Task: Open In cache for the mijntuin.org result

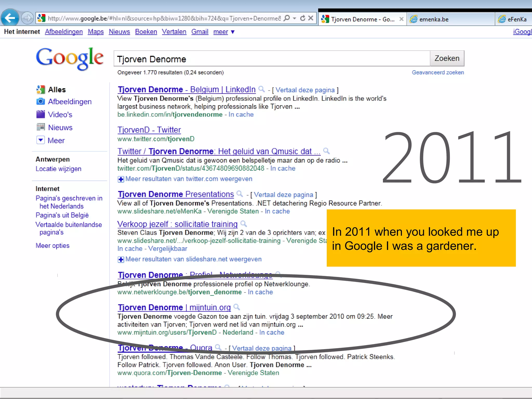Action: coord(272,332)
